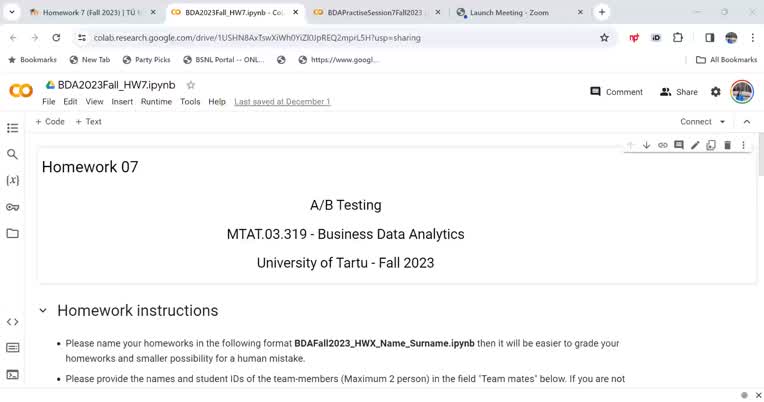Open the variables {x} panel

click(x=13, y=180)
